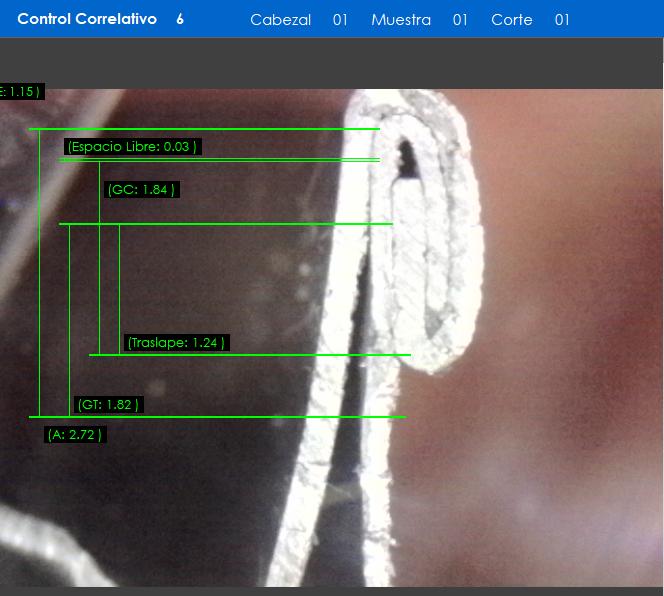Image resolution: width=664 pixels, height=596 pixels.
Task: Click the Cabezal header label
Action: point(280,20)
